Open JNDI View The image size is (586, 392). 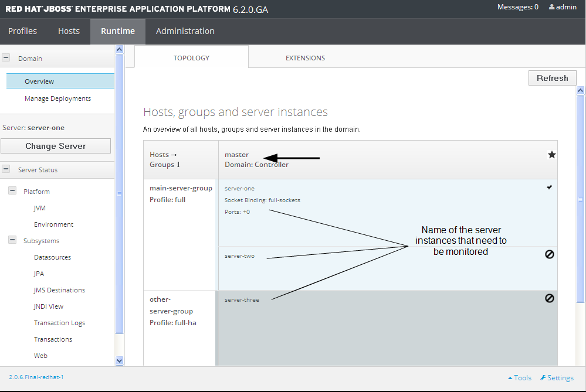[x=49, y=306]
